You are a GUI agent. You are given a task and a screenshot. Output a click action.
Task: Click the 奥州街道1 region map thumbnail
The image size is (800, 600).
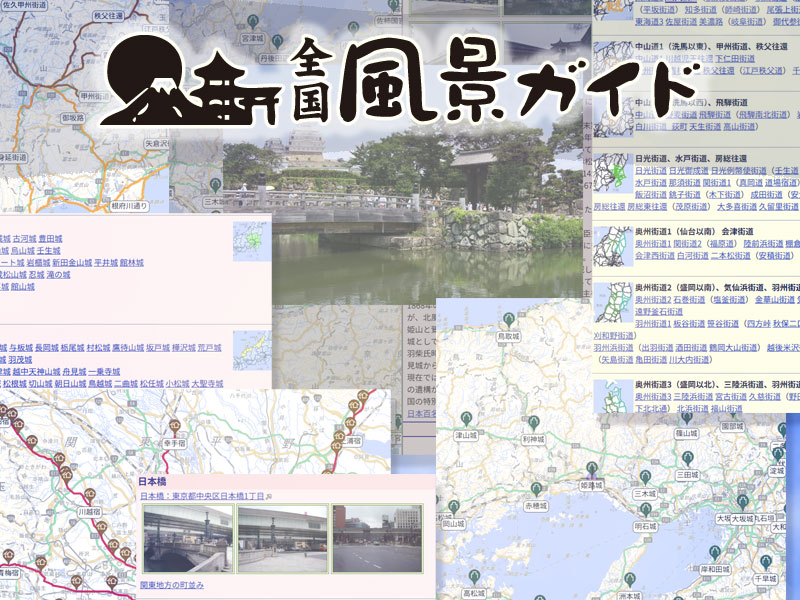[x=612, y=244]
